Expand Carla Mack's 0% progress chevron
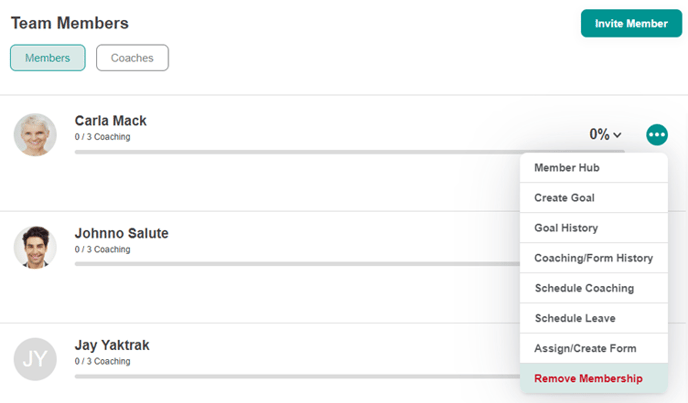 (617, 135)
